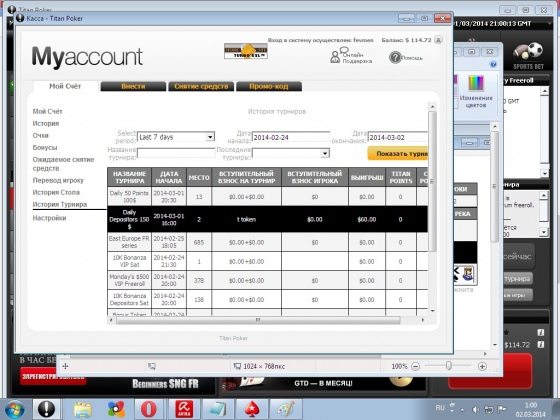The height and width of the screenshot is (420, 560).
Task: Select the Daily Depositors 150 $ row
Action: [268, 219]
